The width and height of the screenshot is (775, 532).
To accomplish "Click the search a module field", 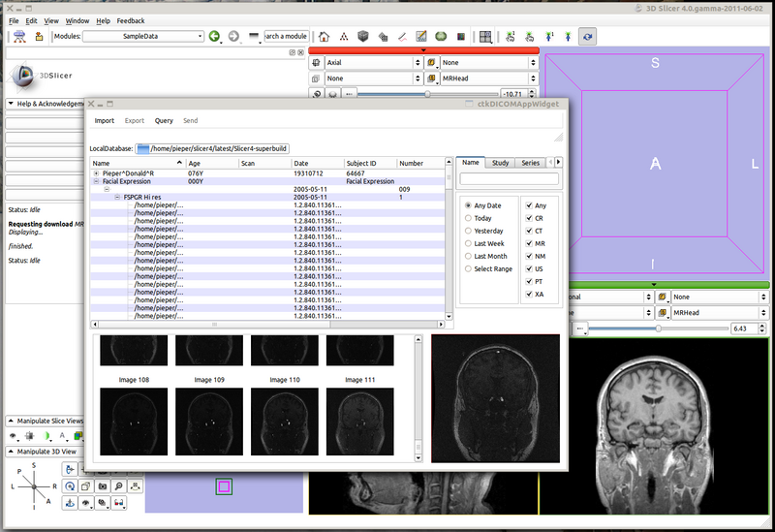I will pyautogui.click(x=287, y=36).
